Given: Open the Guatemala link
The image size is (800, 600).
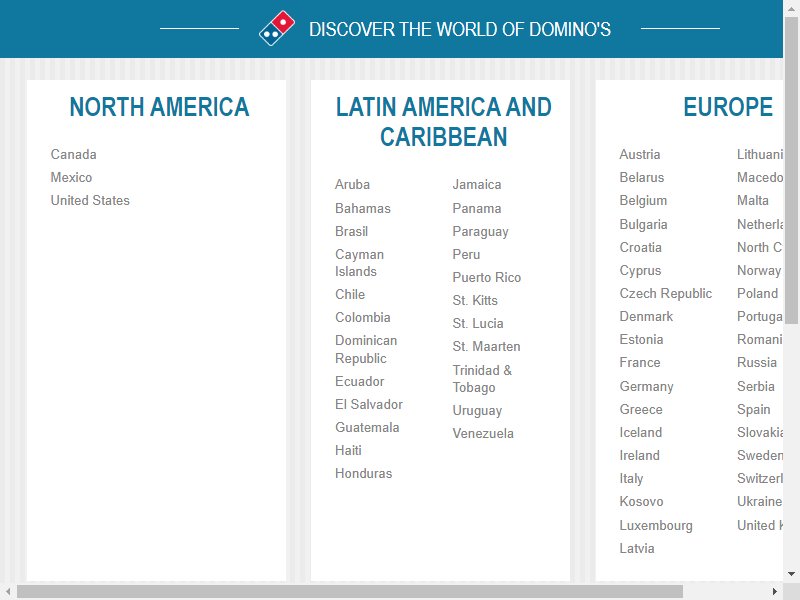Looking at the screenshot, I should [367, 427].
